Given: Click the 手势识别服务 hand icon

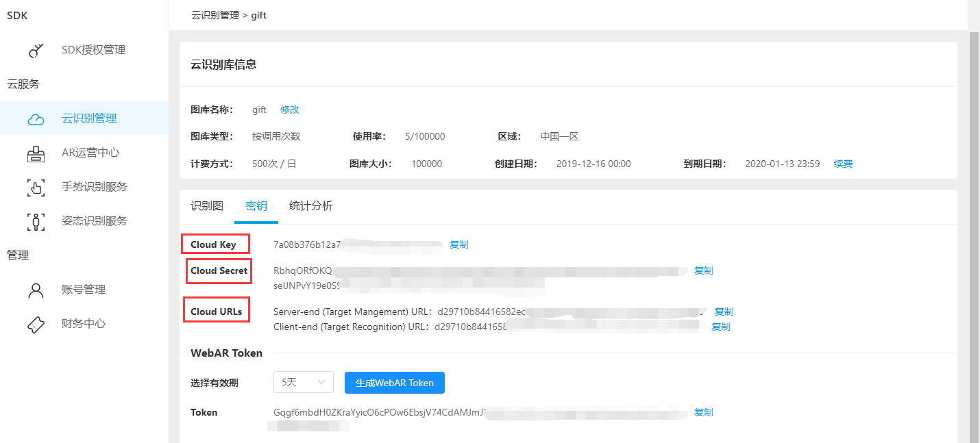Looking at the screenshot, I should [x=36, y=187].
